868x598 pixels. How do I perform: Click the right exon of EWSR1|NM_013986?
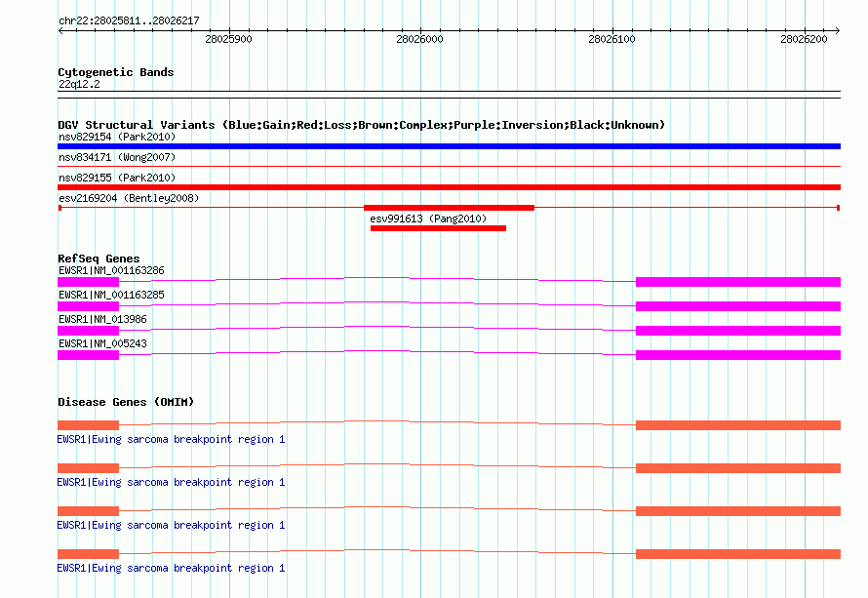738,331
